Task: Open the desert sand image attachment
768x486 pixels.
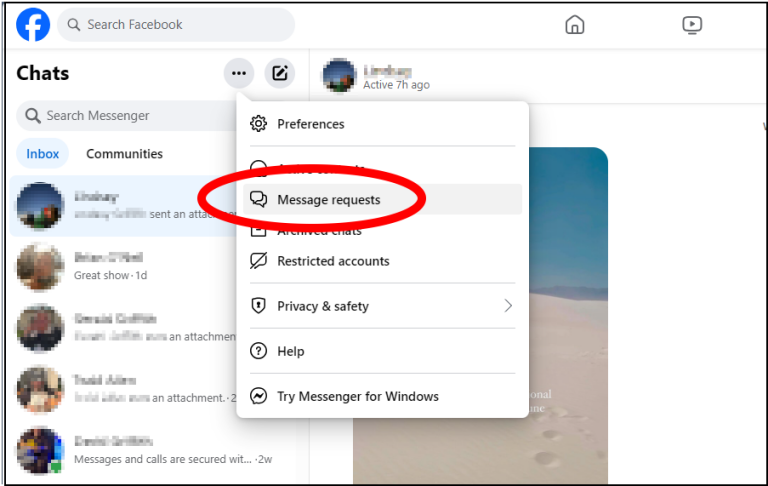Action: pos(480,300)
